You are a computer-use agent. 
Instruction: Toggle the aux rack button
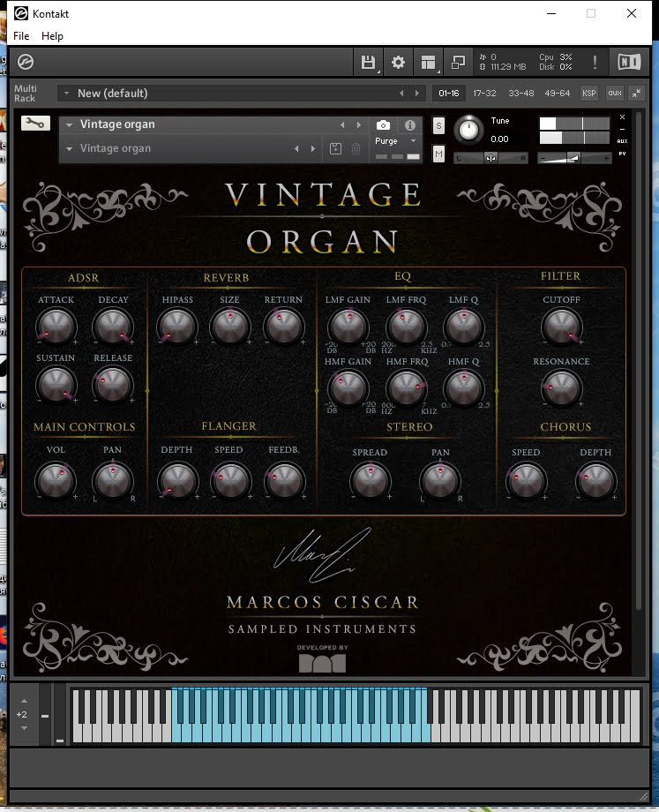(x=615, y=94)
